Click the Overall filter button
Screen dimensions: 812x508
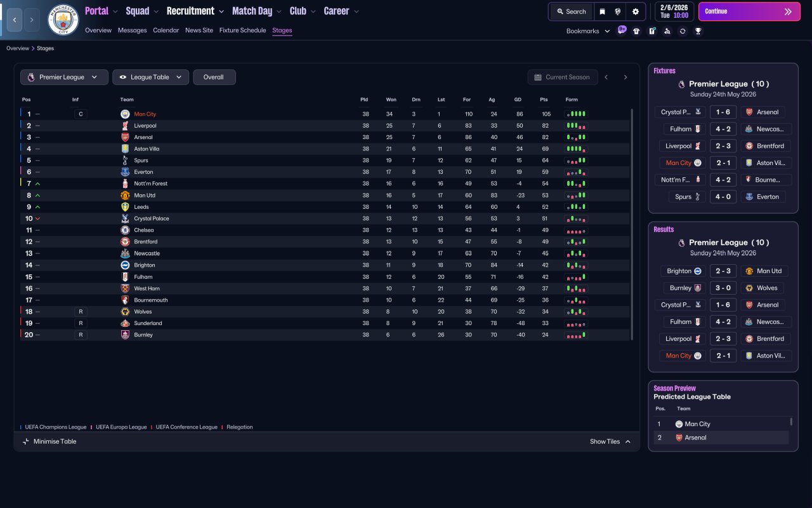point(214,77)
